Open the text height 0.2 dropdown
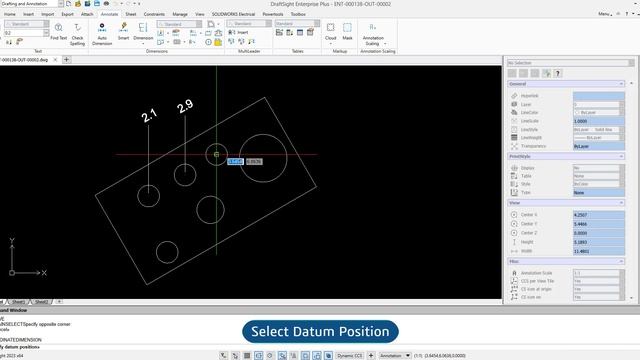 click(46, 33)
